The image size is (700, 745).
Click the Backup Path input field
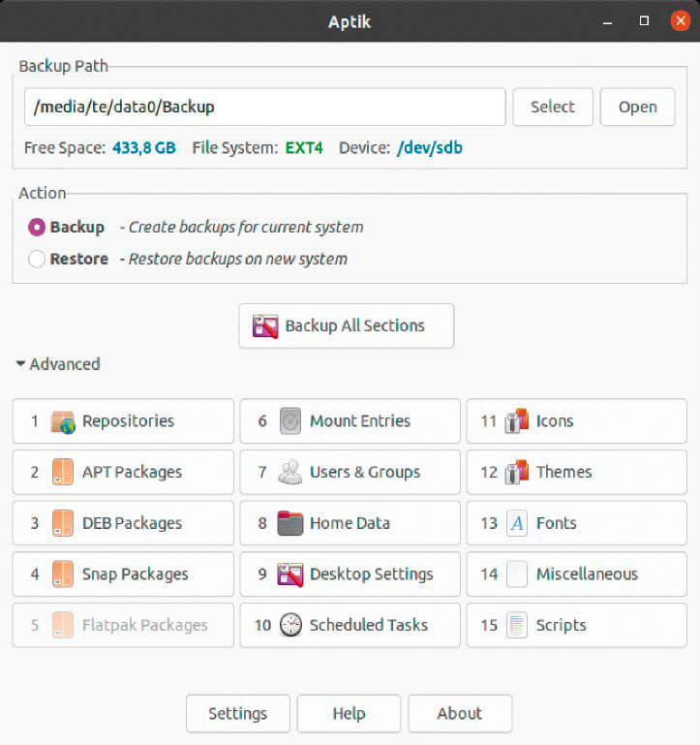coord(264,107)
